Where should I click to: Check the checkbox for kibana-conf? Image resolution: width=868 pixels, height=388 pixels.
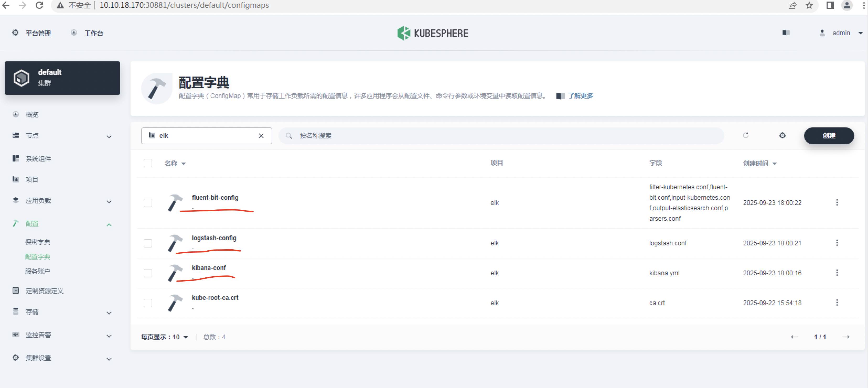(148, 273)
